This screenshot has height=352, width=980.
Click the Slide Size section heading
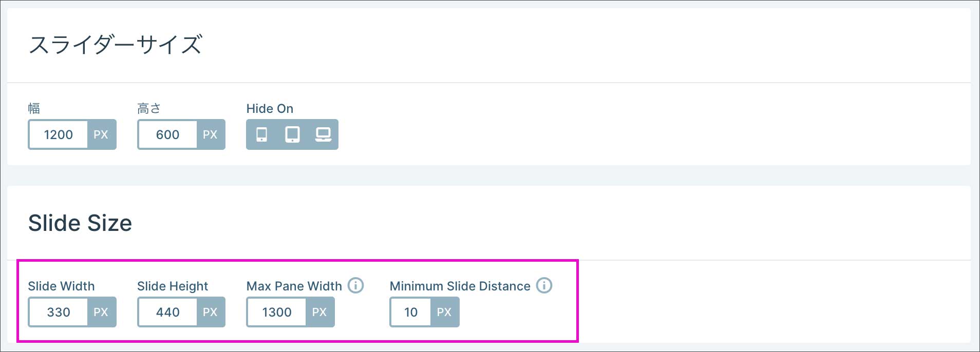click(80, 223)
